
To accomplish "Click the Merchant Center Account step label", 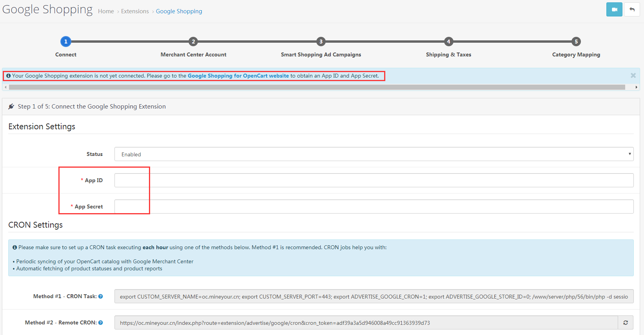I will pyautogui.click(x=193, y=54).
